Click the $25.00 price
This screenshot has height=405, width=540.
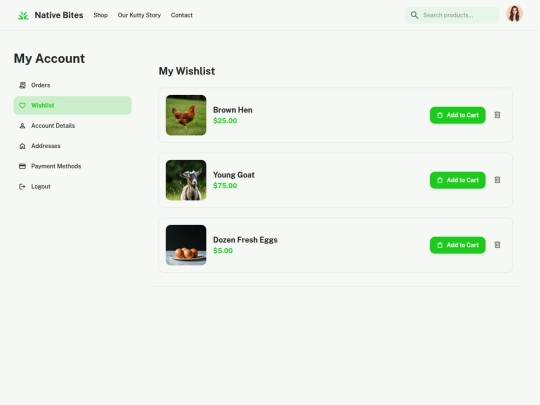(225, 121)
